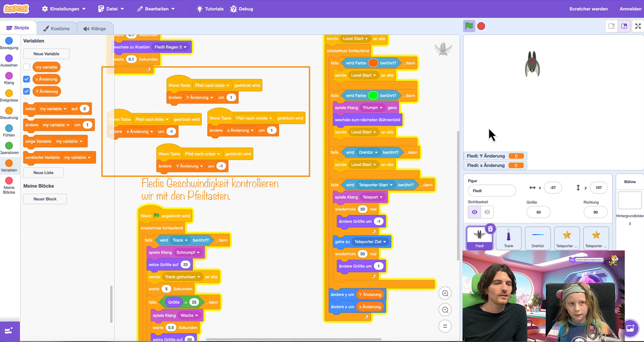Uncheck the x Änderung variable checkbox
This screenshot has height=342, width=644.
click(x=27, y=79)
